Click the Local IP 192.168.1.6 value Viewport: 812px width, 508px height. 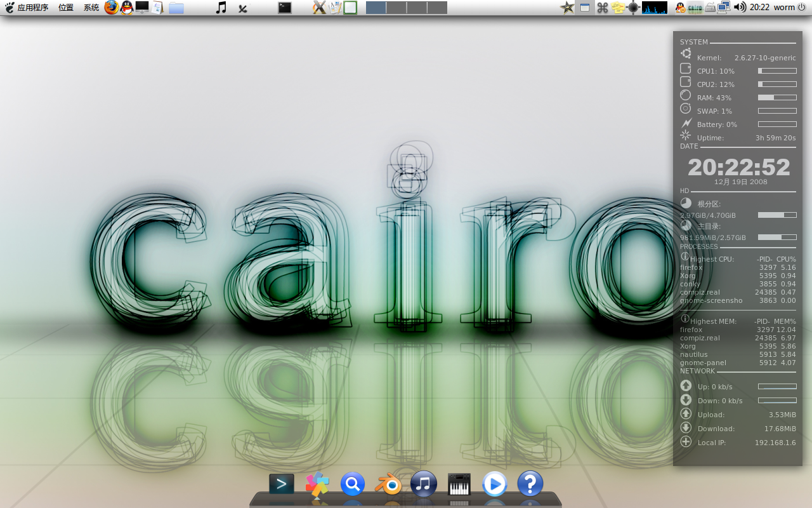point(775,443)
